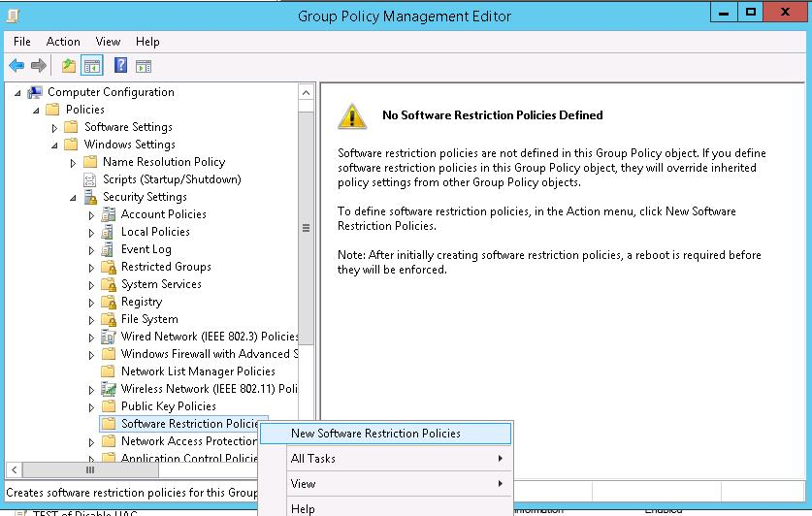Collapse the Policies node
This screenshot has height=516, width=812.
(36, 111)
